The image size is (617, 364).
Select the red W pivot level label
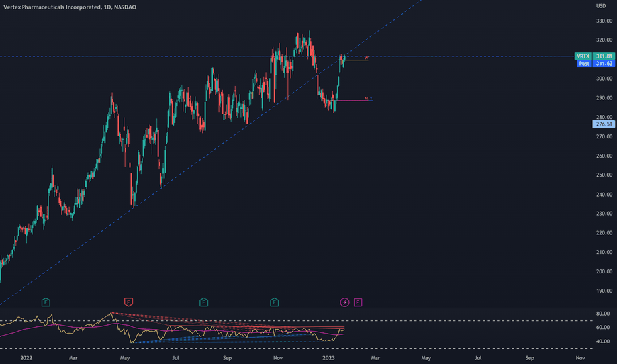[366, 58]
